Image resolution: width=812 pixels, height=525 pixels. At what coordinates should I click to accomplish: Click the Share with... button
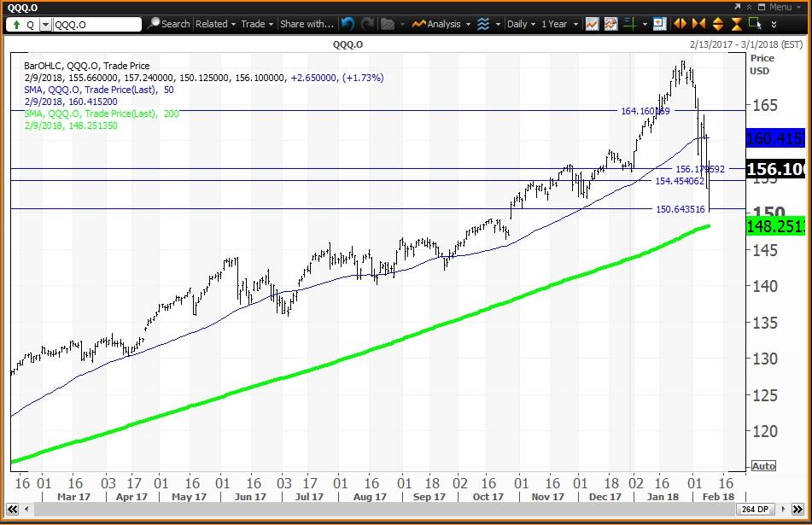click(306, 24)
